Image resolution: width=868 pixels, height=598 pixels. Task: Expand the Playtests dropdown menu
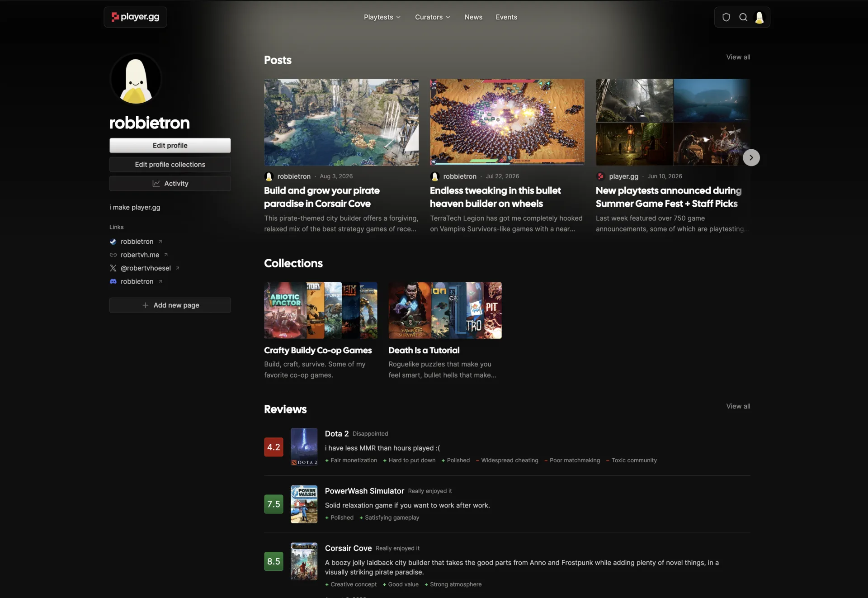click(382, 17)
